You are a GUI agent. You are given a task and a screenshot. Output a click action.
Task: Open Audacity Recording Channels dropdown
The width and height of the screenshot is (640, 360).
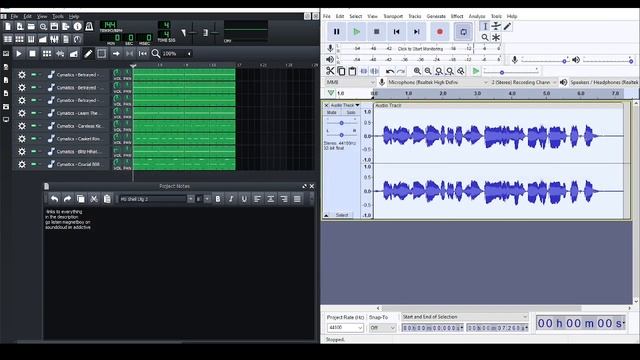(x=524, y=82)
